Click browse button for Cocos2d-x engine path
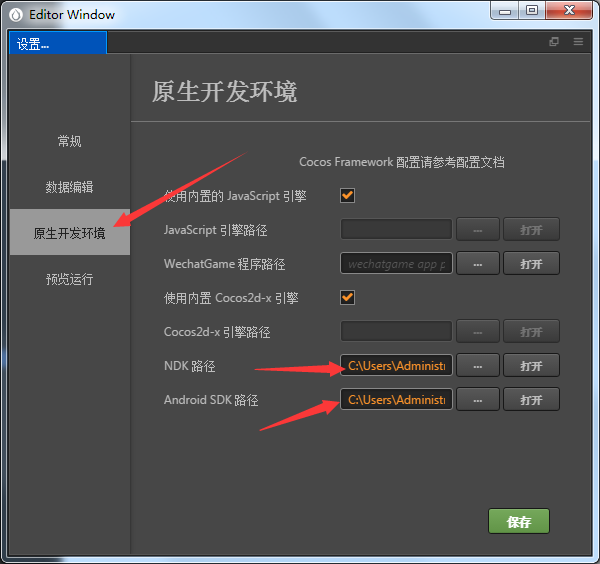The height and width of the screenshot is (564, 600). point(478,331)
